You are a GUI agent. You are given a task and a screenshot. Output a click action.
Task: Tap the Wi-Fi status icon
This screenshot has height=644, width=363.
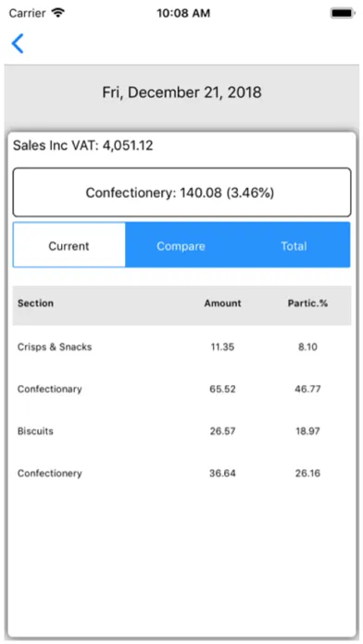[x=58, y=13]
